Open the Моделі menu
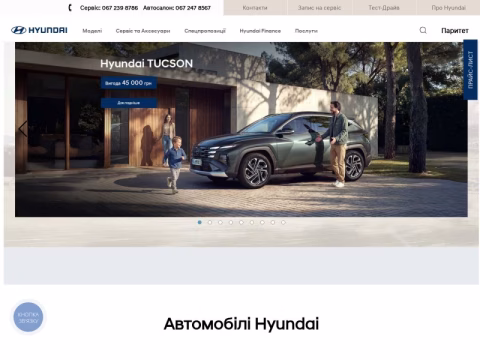This screenshot has height=360, width=480. 92,31
